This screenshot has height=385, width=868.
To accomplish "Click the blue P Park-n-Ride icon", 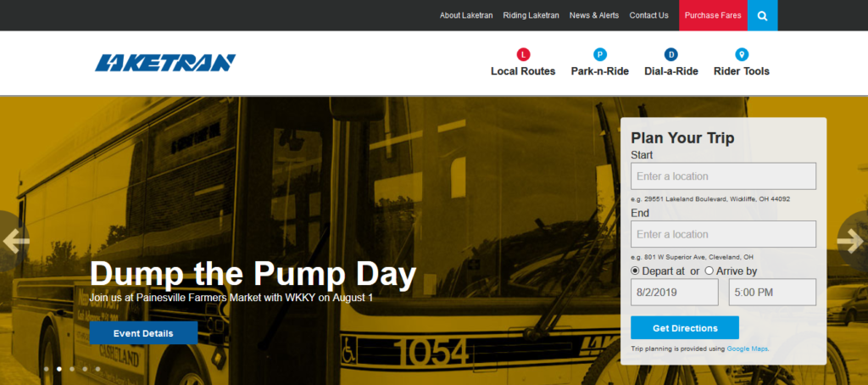I will coord(600,54).
